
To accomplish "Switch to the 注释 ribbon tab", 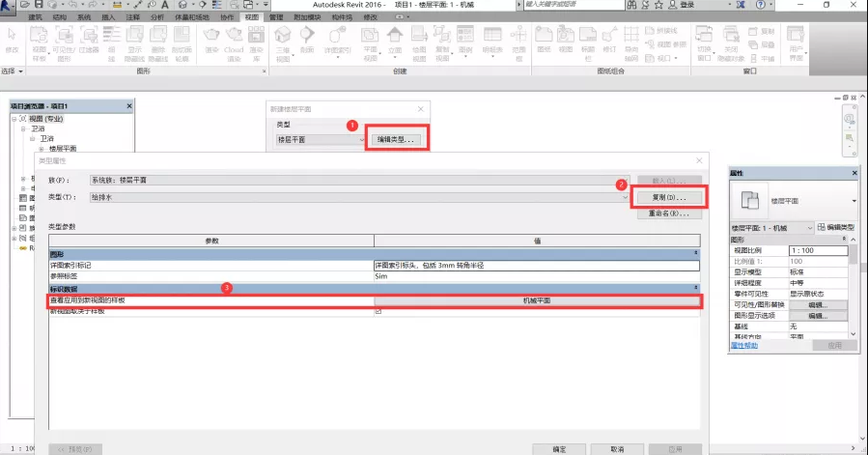I will coord(133,17).
